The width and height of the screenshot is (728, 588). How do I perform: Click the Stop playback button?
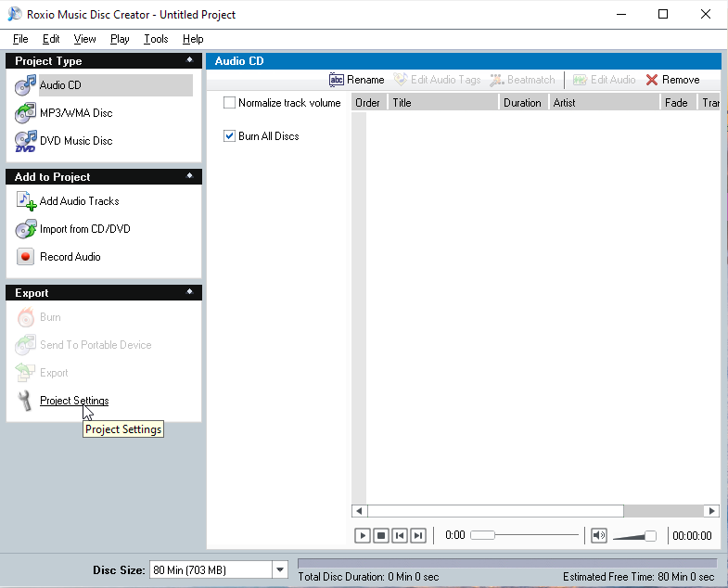[x=381, y=535]
